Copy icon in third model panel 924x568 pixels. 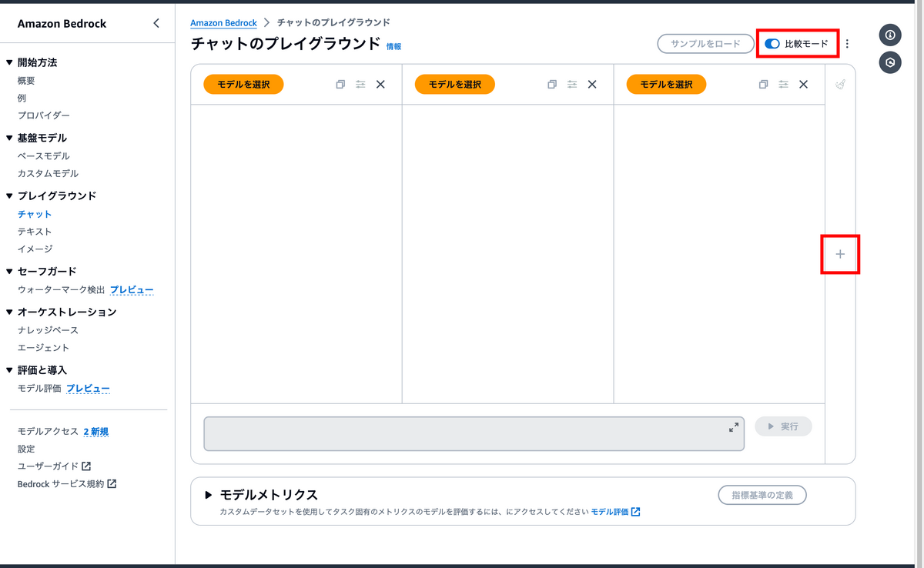pos(763,85)
